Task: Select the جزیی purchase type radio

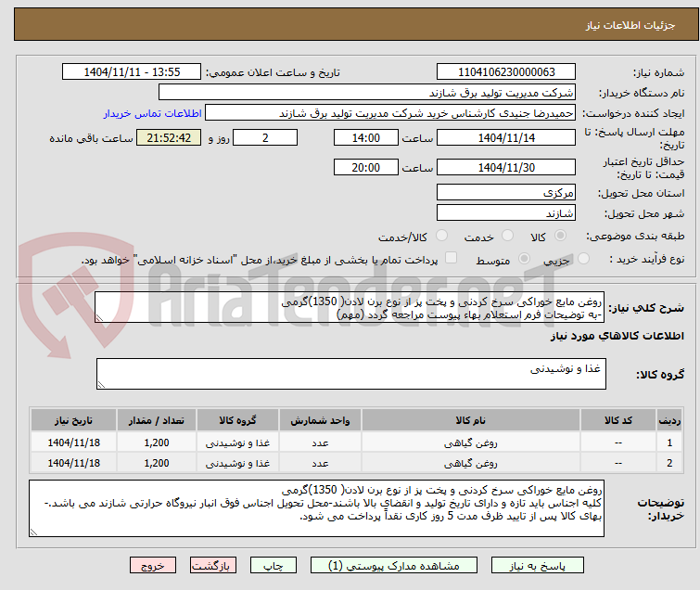Action: point(583,259)
